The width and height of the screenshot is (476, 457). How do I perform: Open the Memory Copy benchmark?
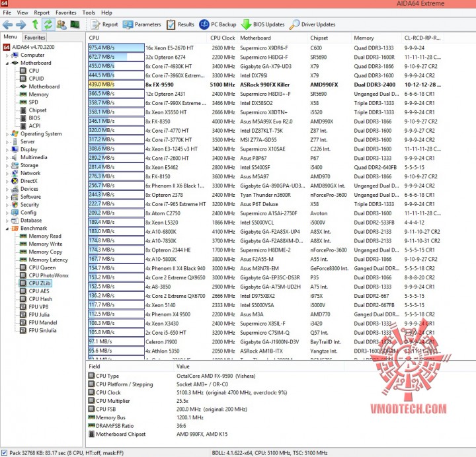pyautogui.click(x=41, y=252)
